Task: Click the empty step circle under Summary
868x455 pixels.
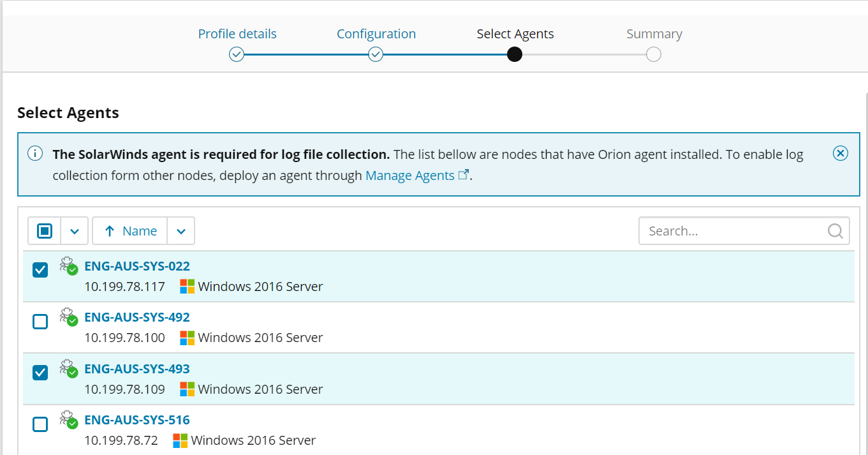Action: (x=653, y=55)
